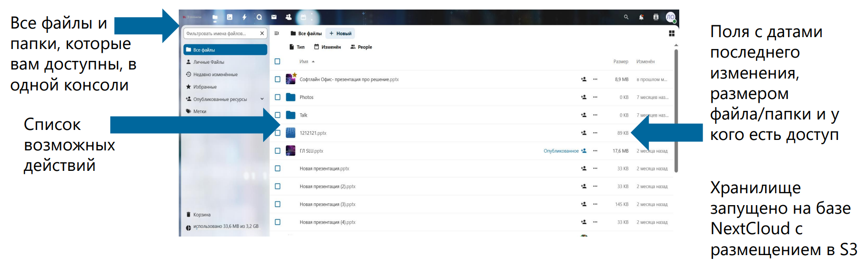This screenshot has height=267, width=868.
Task: Click the Софтлайн Офис presentation thumbnail
Action: [x=291, y=79]
